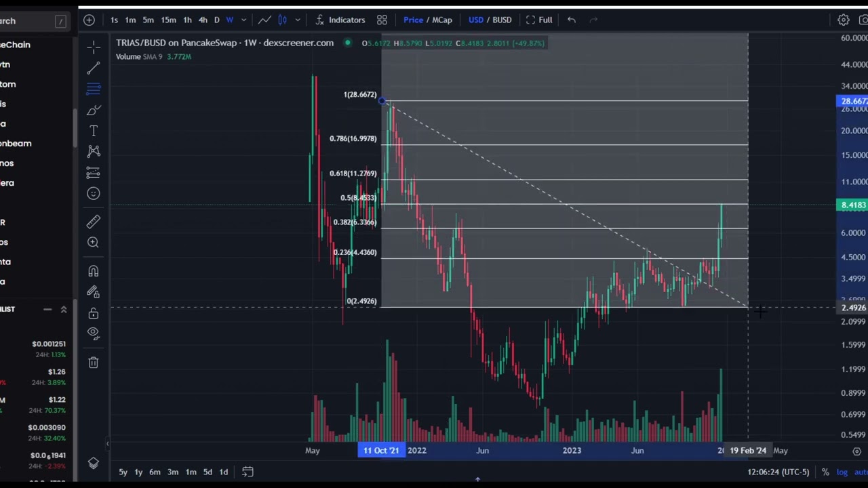Open chart settings gear icon
This screenshot has height=488, width=868.
pos(844,20)
